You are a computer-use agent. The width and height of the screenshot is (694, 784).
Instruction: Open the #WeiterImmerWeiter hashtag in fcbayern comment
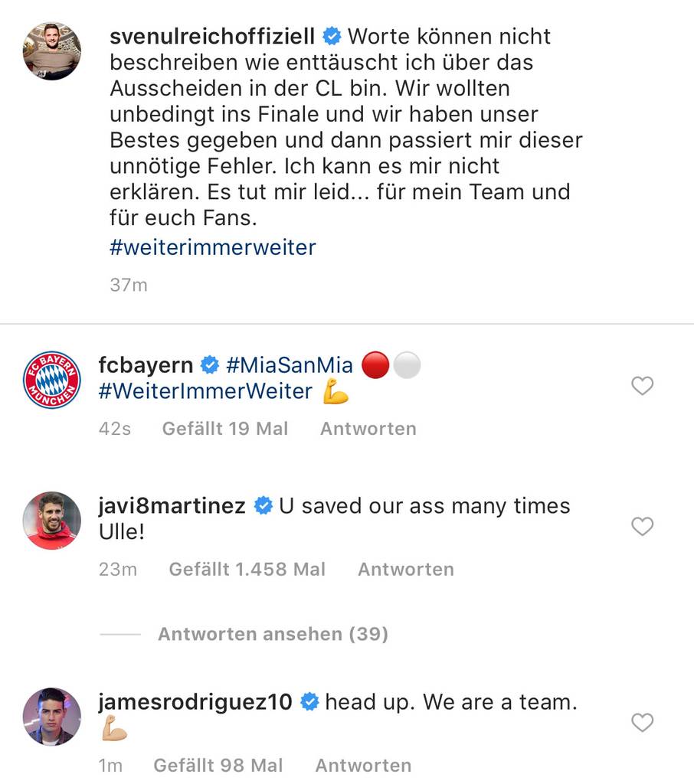pyautogui.click(x=205, y=391)
